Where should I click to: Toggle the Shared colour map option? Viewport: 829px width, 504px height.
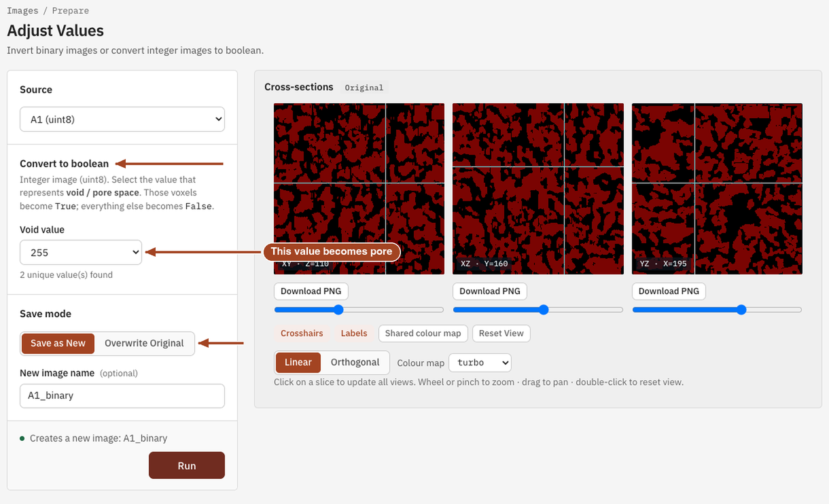click(x=423, y=334)
